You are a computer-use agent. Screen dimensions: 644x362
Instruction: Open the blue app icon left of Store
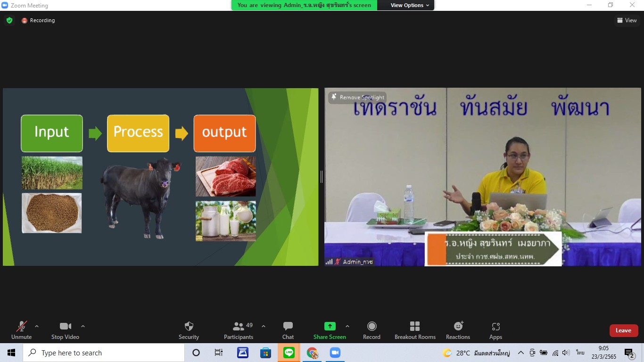click(x=243, y=353)
